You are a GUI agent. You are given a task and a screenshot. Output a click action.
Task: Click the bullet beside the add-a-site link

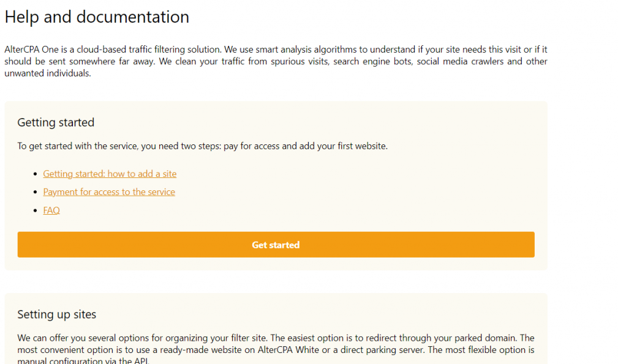point(36,174)
